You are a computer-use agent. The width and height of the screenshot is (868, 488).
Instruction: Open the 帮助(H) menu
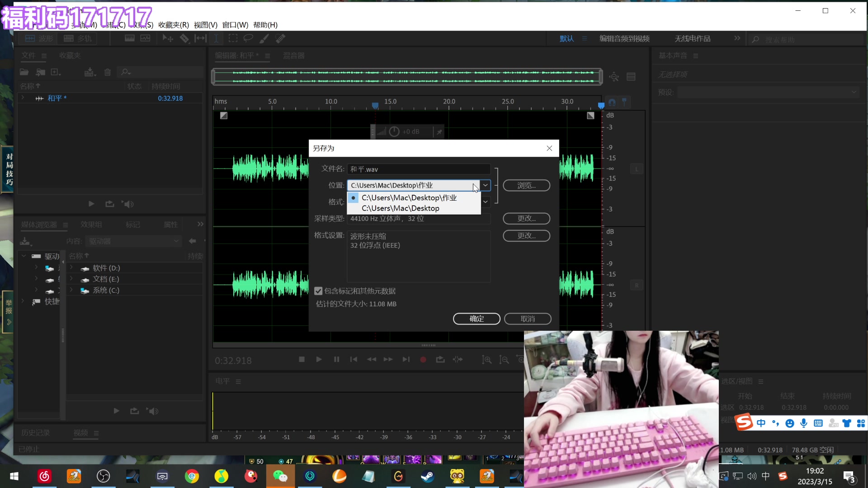[x=265, y=25]
